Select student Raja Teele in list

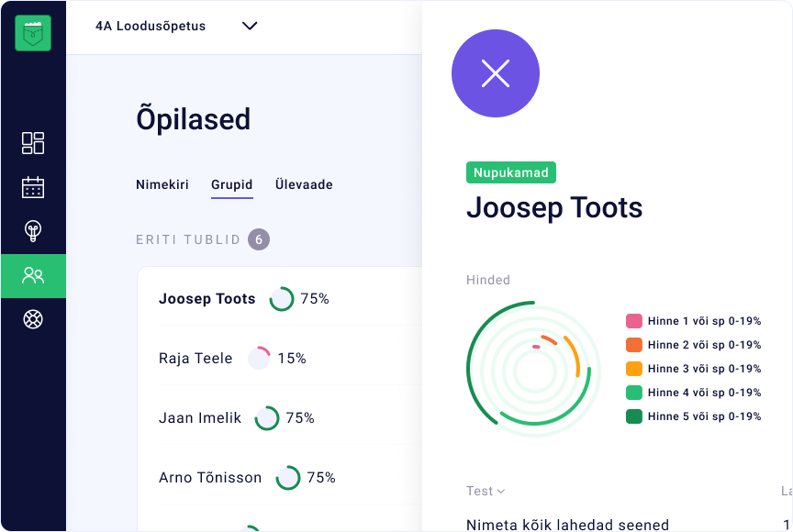(195, 359)
